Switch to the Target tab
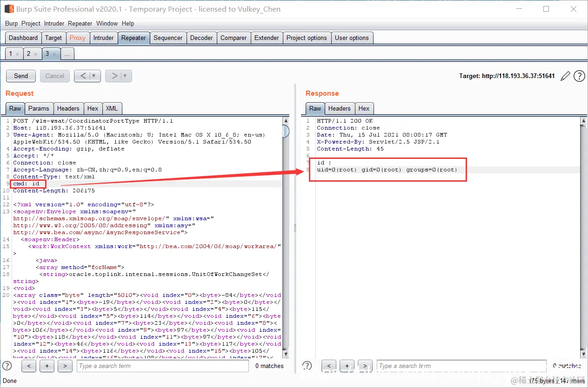The height and width of the screenshot is (388, 588). [53, 38]
